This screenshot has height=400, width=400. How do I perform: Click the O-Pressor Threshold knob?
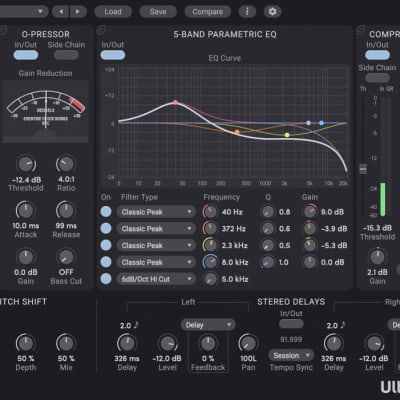[x=26, y=164]
